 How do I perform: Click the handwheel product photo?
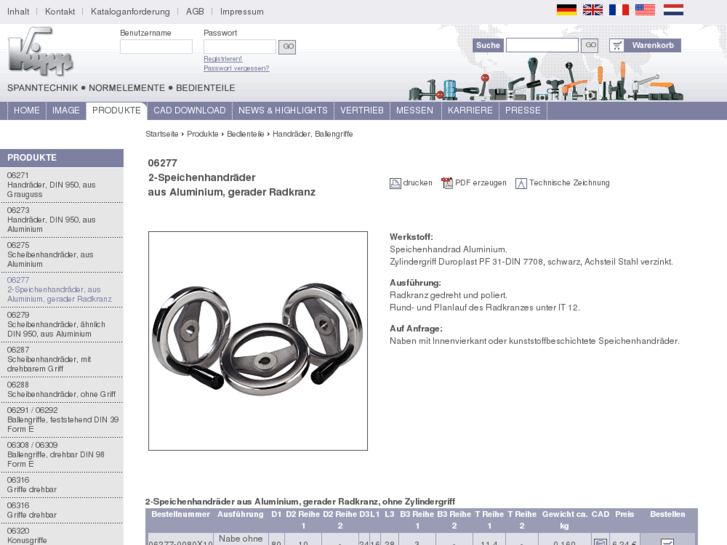258,341
